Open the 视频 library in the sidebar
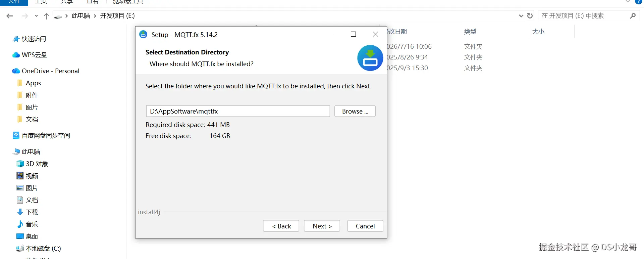This screenshot has height=259, width=644. [28, 176]
